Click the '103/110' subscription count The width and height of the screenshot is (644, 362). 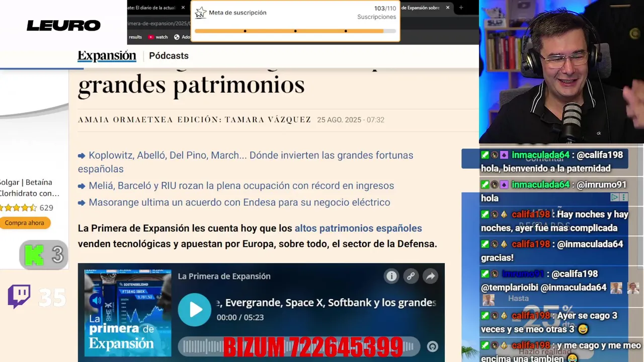385,9
